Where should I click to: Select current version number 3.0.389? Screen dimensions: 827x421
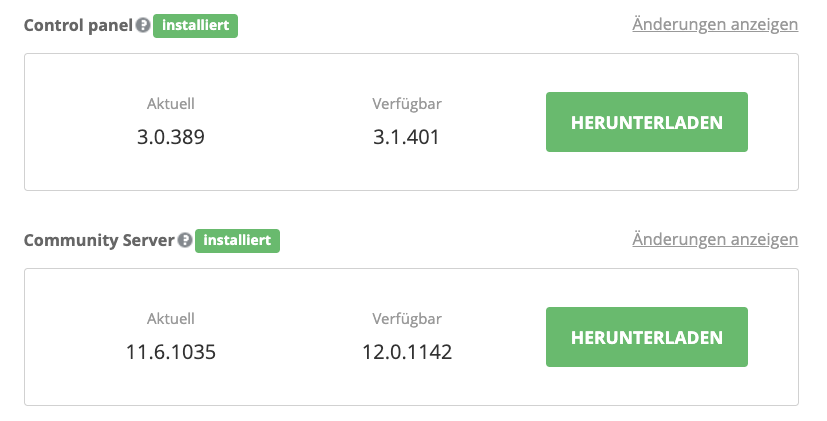pos(170,137)
